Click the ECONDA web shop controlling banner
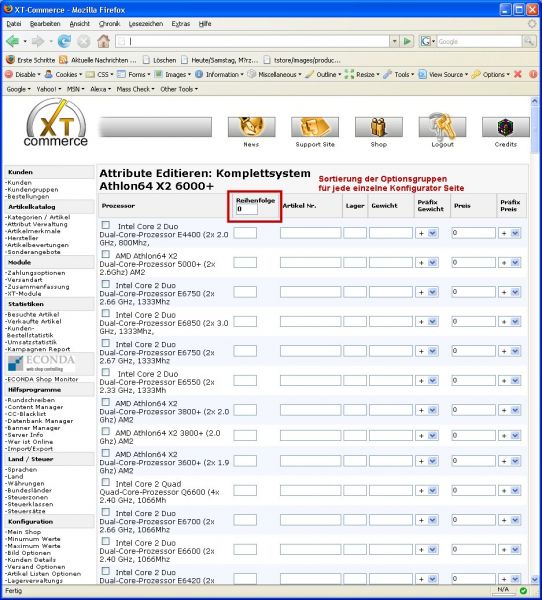 [x=41, y=364]
